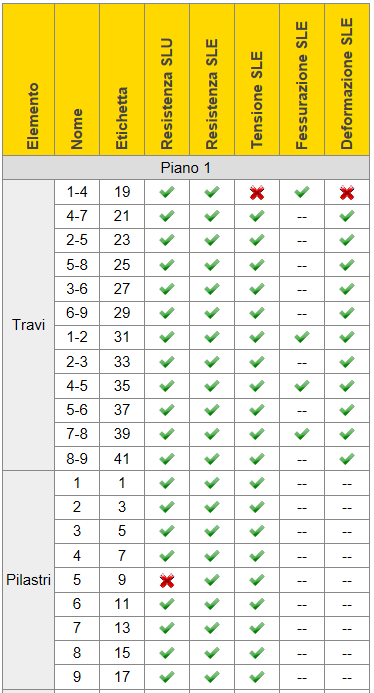Click green check for beam 7-8 Fessurazione SLE

(x=302, y=434)
